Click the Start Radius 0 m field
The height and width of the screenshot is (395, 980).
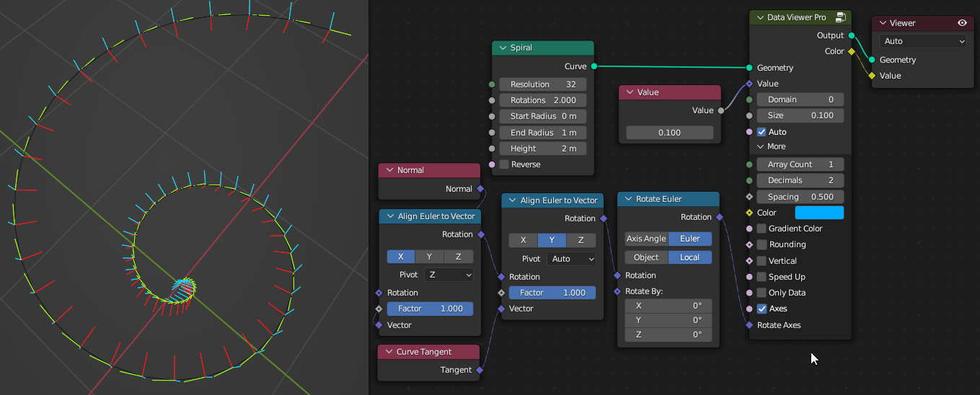[543, 116]
